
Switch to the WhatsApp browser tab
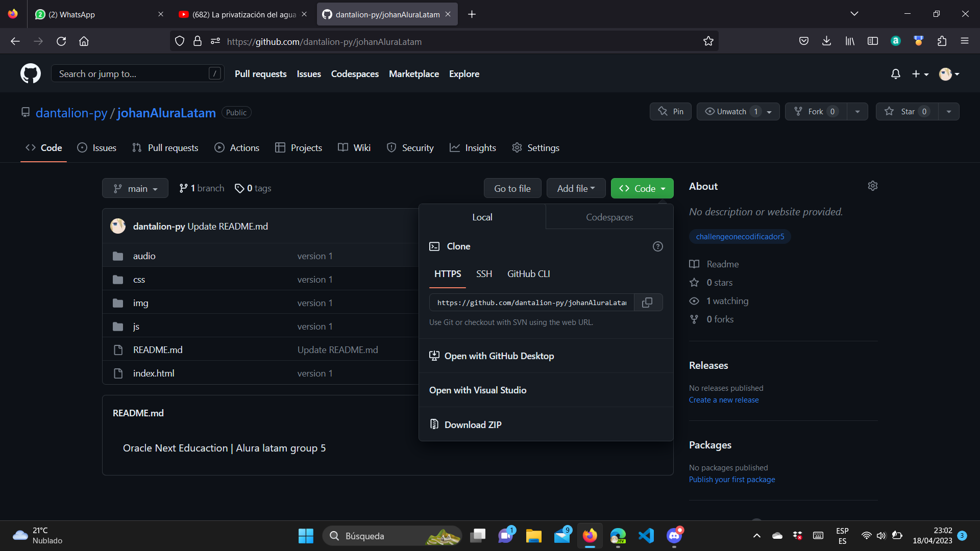[x=100, y=14]
